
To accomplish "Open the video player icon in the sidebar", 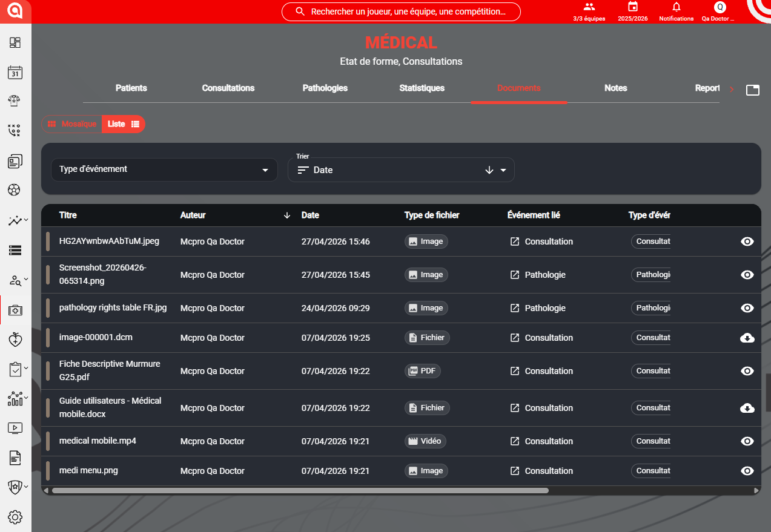I will (x=15, y=428).
